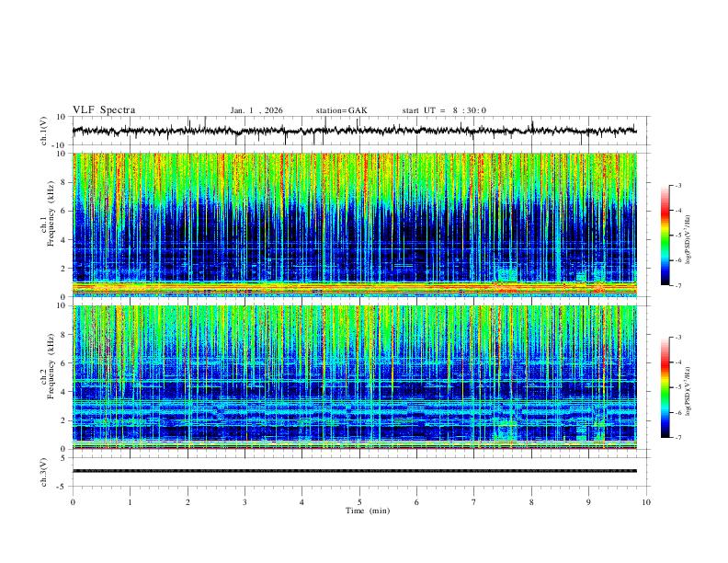Click the date text "Jan. 1 , 2026"
Image resolution: width=728 pixels, height=563 pixels.
(256, 110)
